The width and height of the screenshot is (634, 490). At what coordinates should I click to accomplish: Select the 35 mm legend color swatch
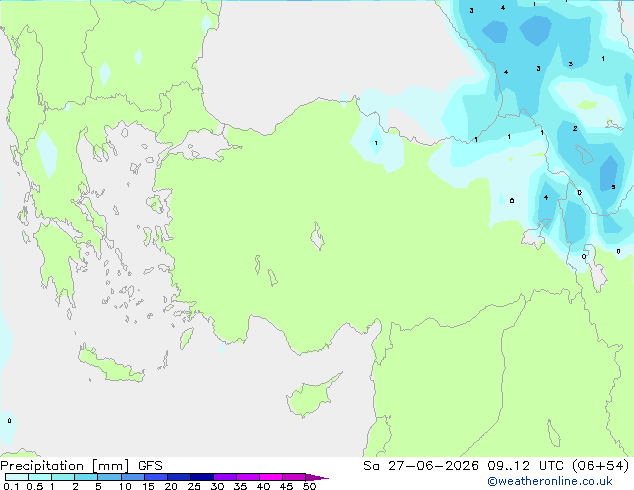[248, 477]
